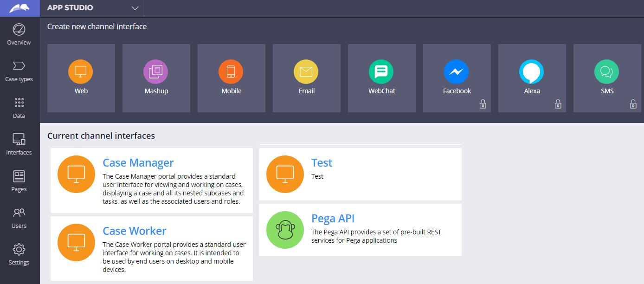This screenshot has width=644, height=284.
Task: Open the Case Worker link
Action: click(135, 231)
